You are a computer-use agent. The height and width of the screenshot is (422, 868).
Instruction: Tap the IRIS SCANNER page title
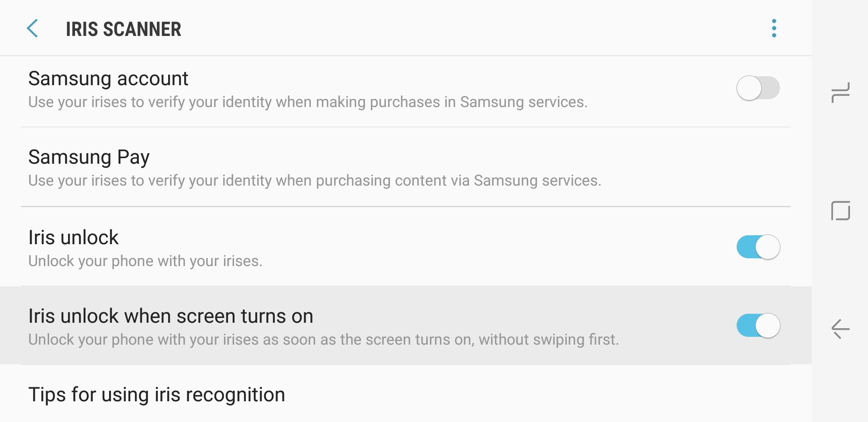coord(123,29)
